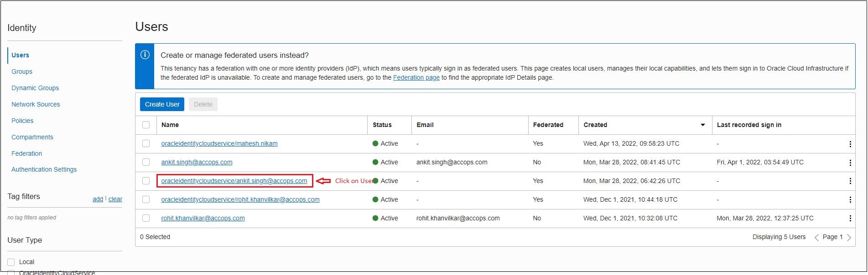This screenshot has height=275, width=868.
Task: Navigate to Policies in the sidebar
Action: tap(22, 121)
